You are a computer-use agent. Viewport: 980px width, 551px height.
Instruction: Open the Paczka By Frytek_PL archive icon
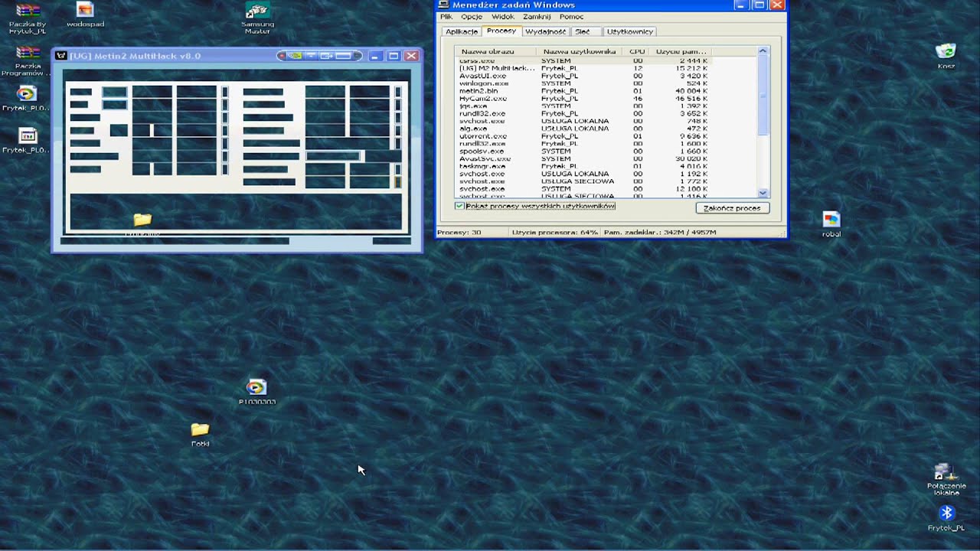pyautogui.click(x=28, y=18)
